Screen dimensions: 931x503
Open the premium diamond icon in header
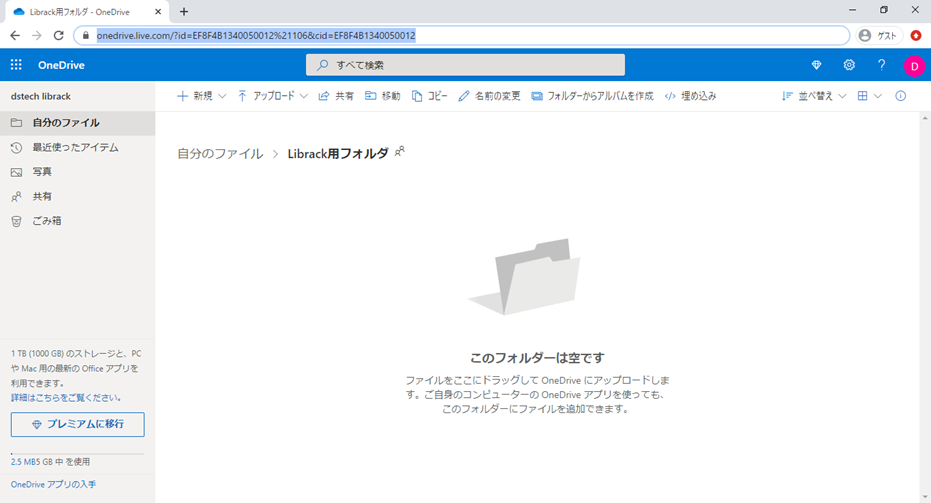click(x=816, y=65)
